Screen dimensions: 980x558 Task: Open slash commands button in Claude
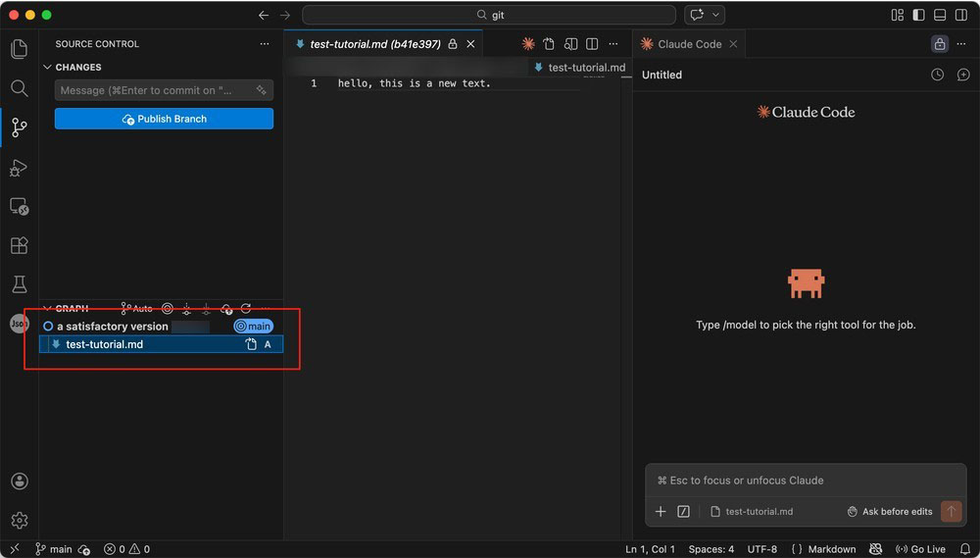[x=684, y=512]
